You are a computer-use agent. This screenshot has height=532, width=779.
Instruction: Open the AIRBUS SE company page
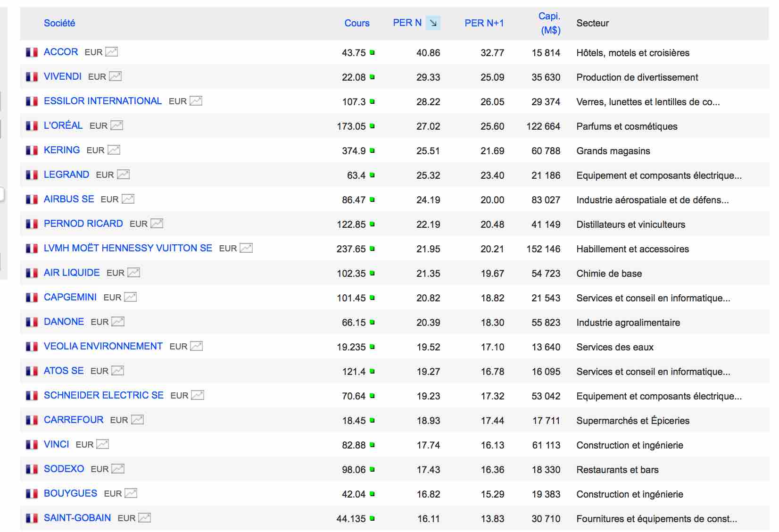coord(69,199)
